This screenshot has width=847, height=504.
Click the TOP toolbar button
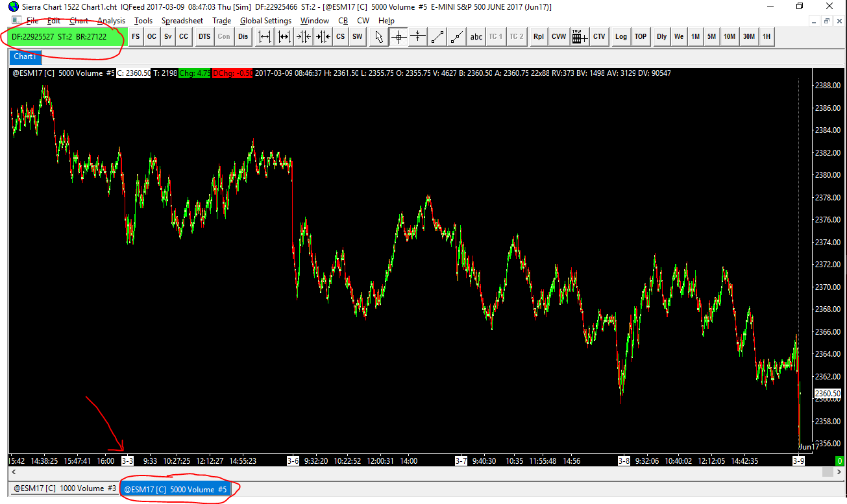(x=641, y=37)
